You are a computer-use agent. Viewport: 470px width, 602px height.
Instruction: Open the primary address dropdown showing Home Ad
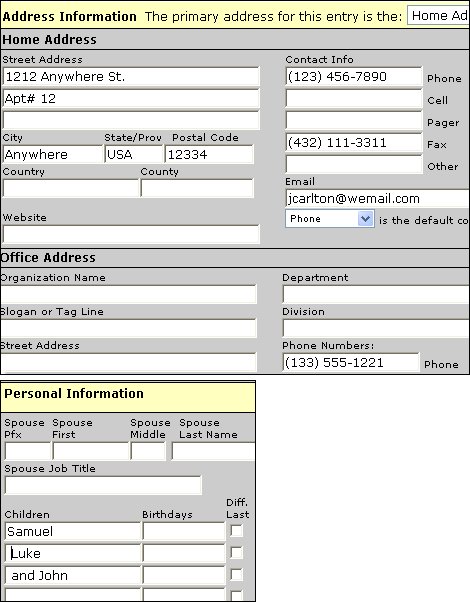tap(438, 16)
